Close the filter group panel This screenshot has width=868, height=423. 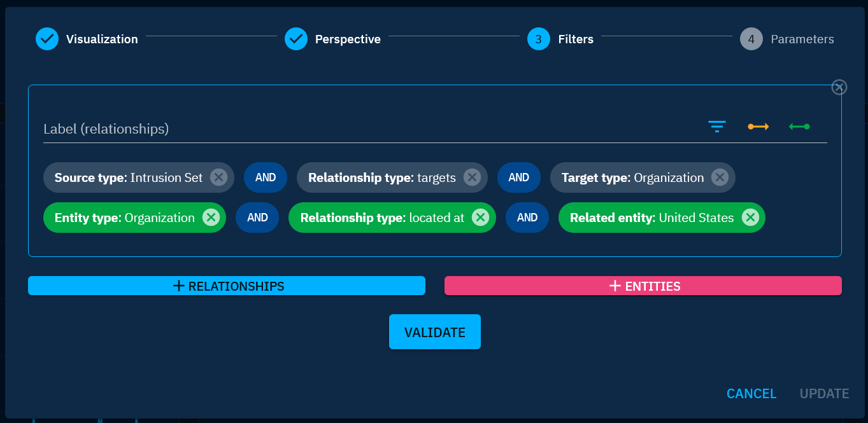pyautogui.click(x=839, y=87)
